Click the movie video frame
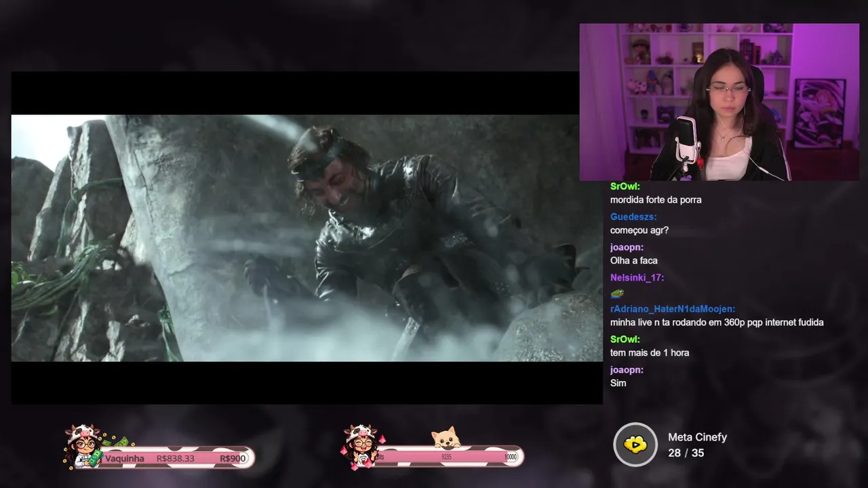Image resolution: width=868 pixels, height=488 pixels. (307, 238)
